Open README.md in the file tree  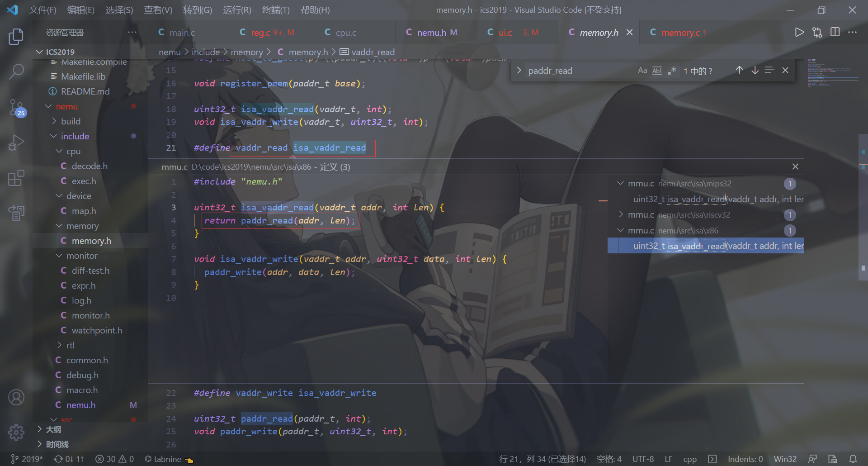pos(85,91)
